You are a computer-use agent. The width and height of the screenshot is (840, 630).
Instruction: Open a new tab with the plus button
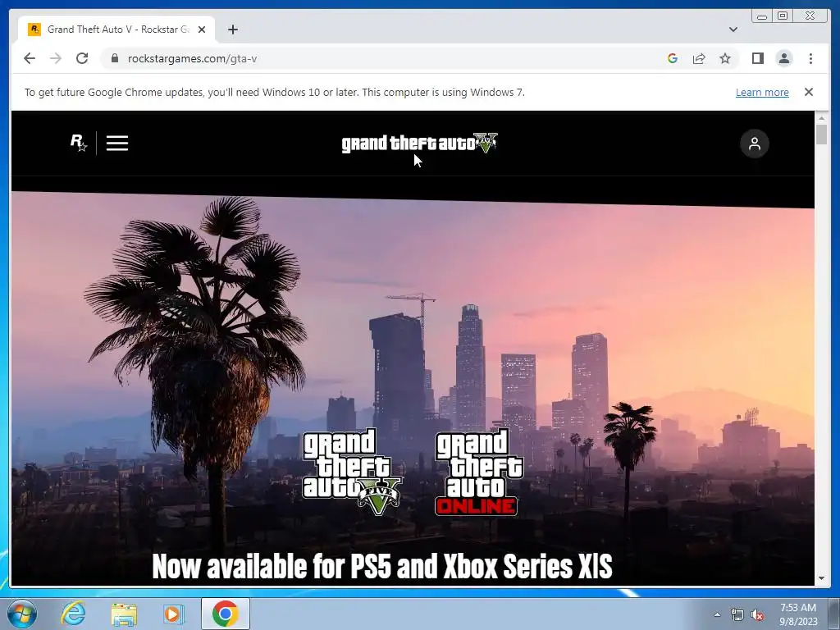[232, 30]
